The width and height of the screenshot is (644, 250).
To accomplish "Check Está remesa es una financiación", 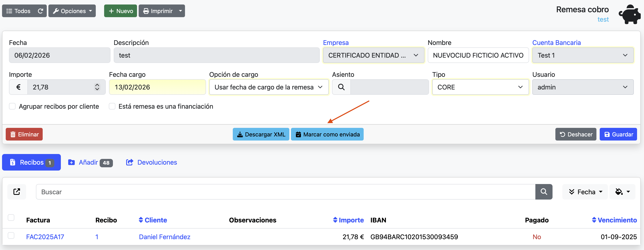I will tap(112, 106).
